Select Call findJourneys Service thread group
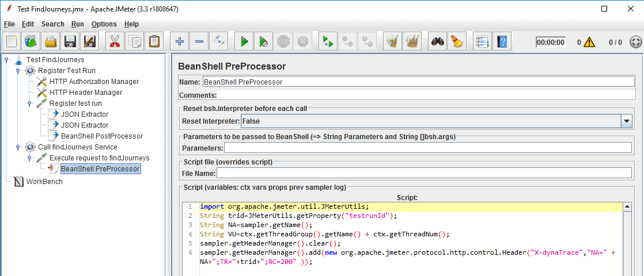Screen dimensions: 644x276 coord(78,147)
